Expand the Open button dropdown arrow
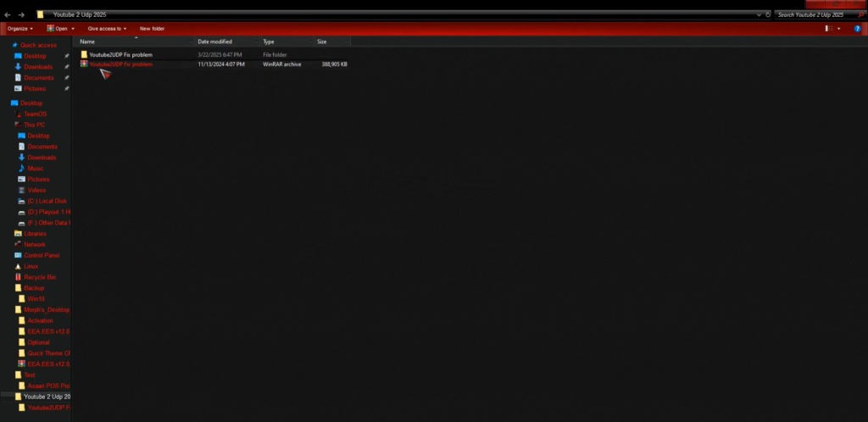Screen dimensions: 868x422 (x=73, y=29)
